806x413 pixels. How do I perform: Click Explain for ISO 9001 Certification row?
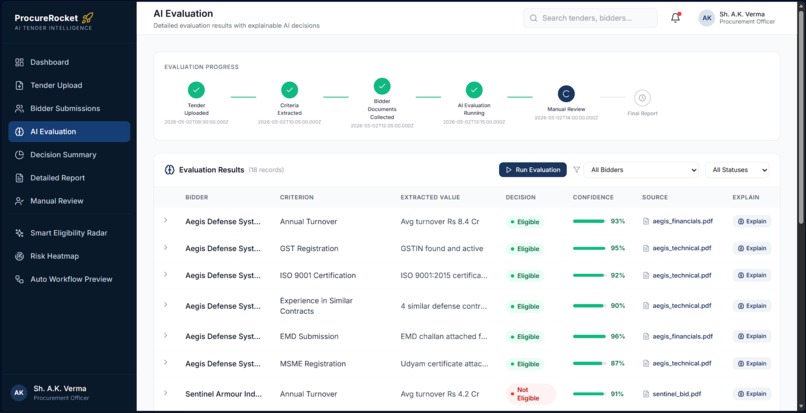[752, 275]
